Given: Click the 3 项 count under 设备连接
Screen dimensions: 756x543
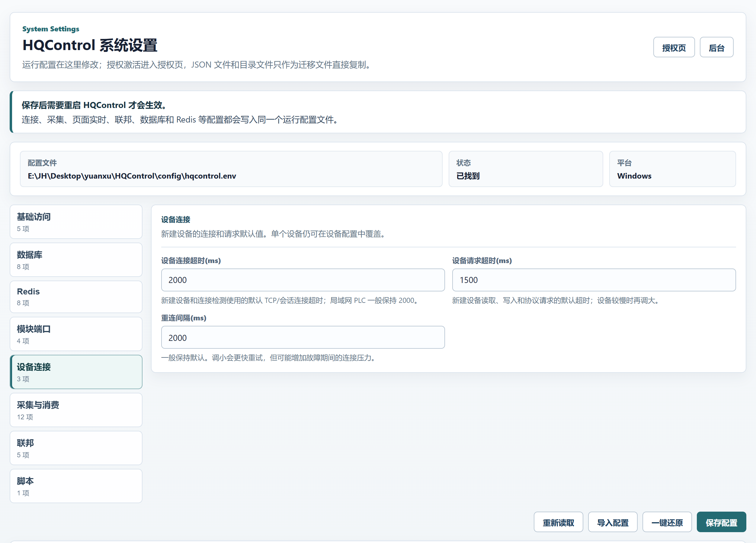Looking at the screenshot, I should point(23,379).
